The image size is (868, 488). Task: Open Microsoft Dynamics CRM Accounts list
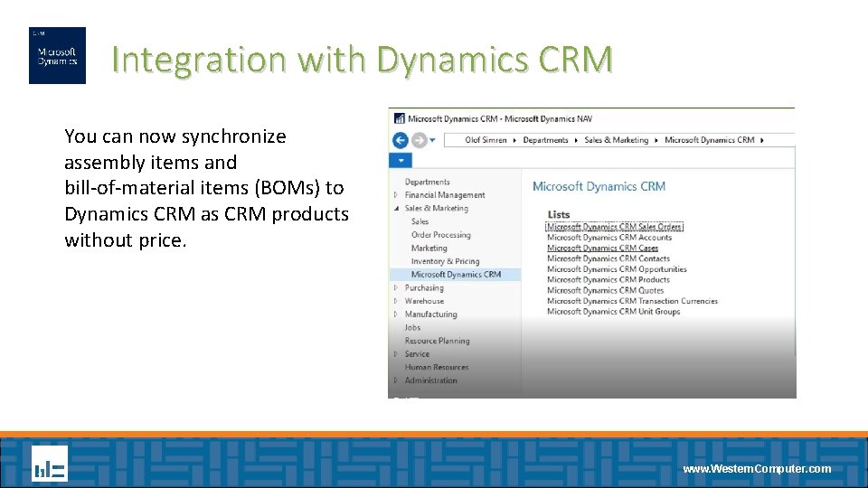609,238
